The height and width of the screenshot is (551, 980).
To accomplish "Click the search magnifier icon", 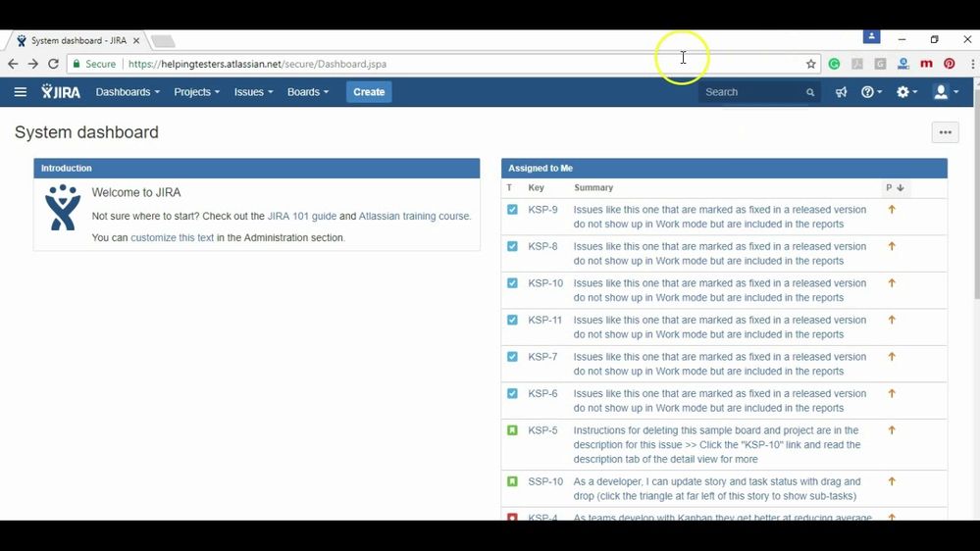I will tap(810, 92).
